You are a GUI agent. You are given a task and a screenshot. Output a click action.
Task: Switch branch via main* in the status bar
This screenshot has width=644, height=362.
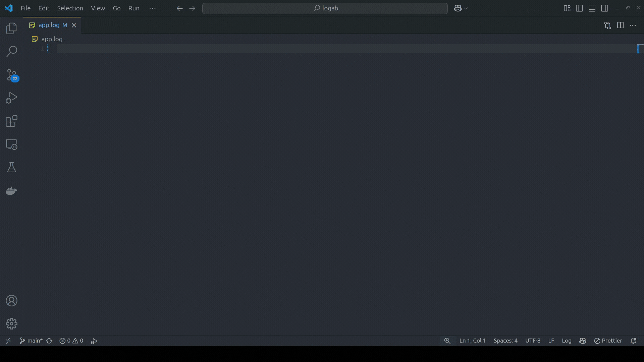click(31, 341)
